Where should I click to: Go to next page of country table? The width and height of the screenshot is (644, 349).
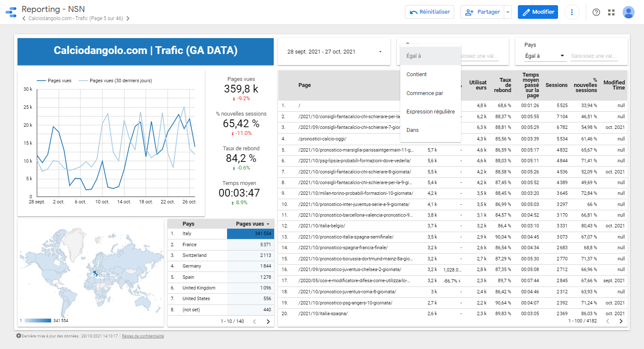268,321
